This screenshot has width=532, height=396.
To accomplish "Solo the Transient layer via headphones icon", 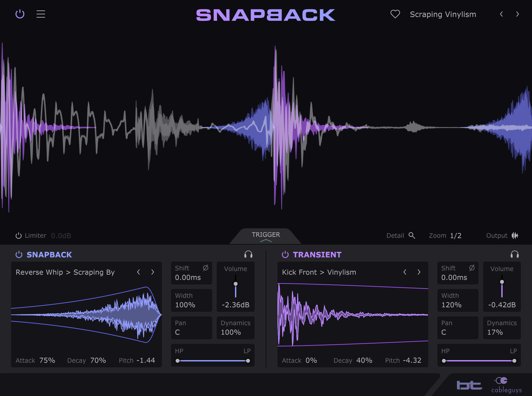I will (515, 254).
